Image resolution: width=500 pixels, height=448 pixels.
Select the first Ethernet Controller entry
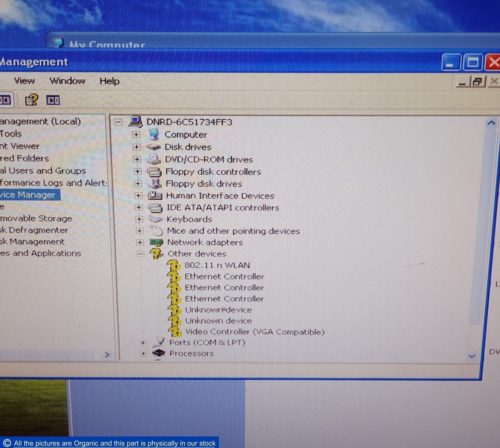224,276
